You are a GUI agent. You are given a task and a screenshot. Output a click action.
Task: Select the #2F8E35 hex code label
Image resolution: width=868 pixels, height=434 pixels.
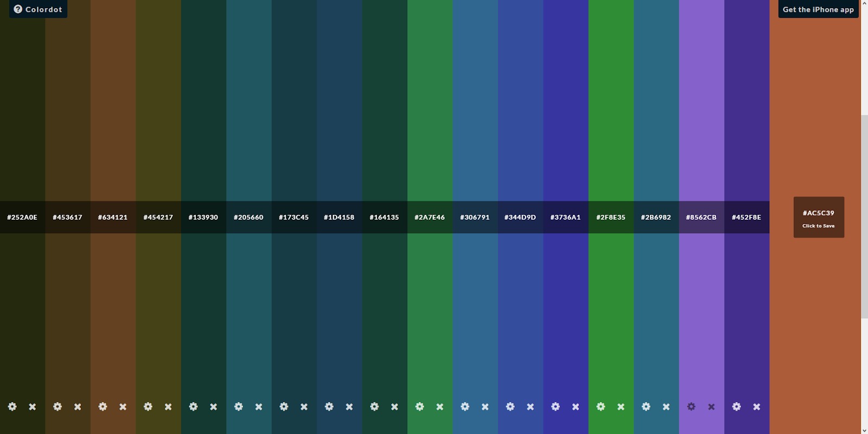point(611,217)
